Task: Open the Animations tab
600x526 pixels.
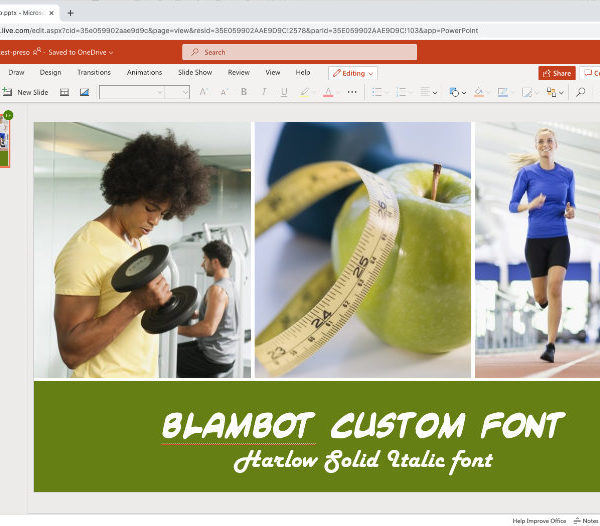Action: click(x=144, y=72)
